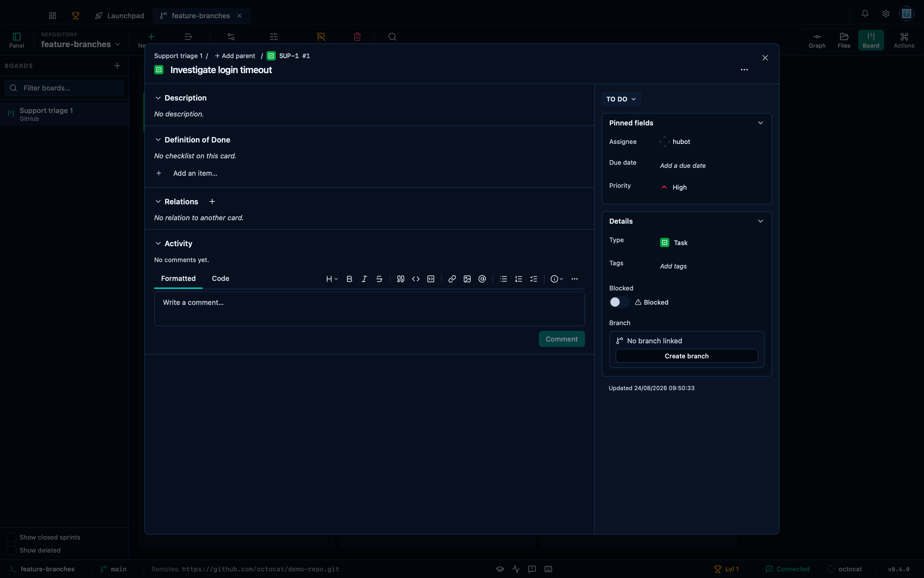Toggle the Blocked switch
924x578 pixels.
[619, 302]
